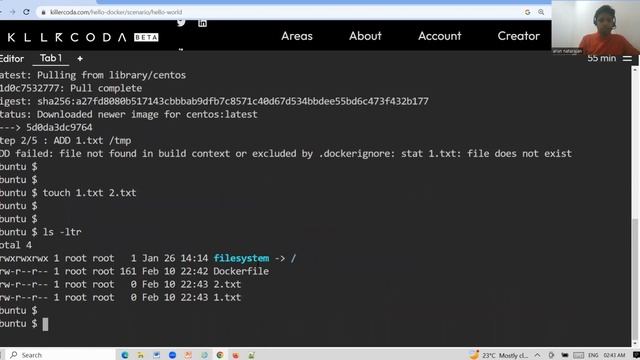Open the blue round taskbar app icon
Viewport: 640px width, 360px height.
(x=172, y=355)
